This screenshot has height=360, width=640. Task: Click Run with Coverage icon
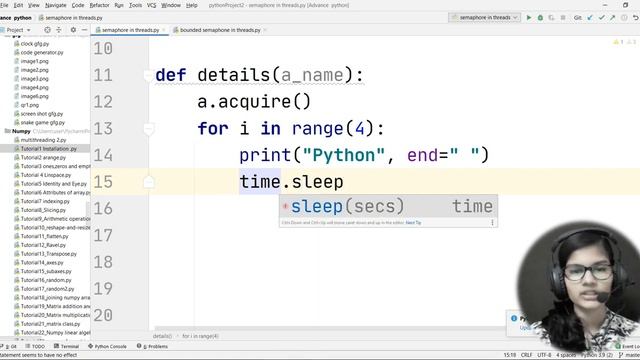click(x=551, y=18)
